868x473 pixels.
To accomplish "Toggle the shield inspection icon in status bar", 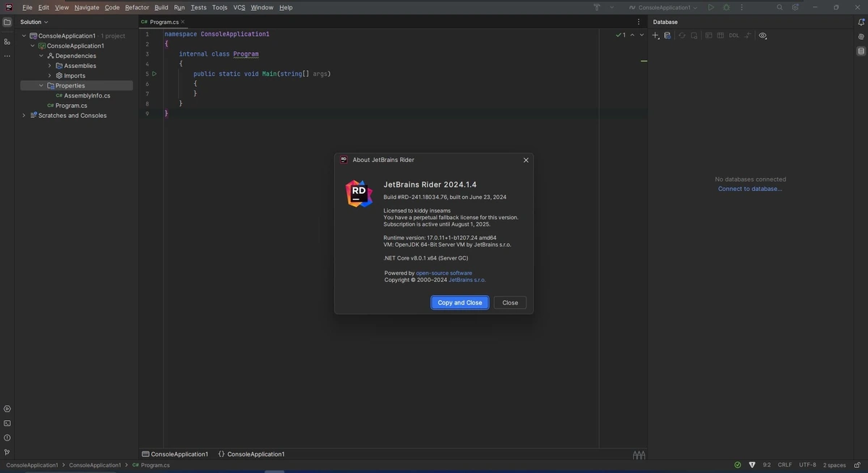I will [752, 465].
